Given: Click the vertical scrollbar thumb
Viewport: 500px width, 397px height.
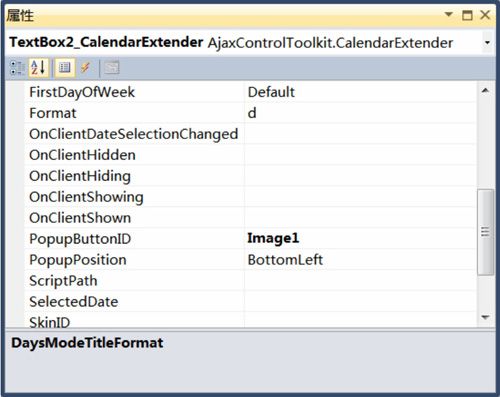Looking at the screenshot, I should [485, 232].
